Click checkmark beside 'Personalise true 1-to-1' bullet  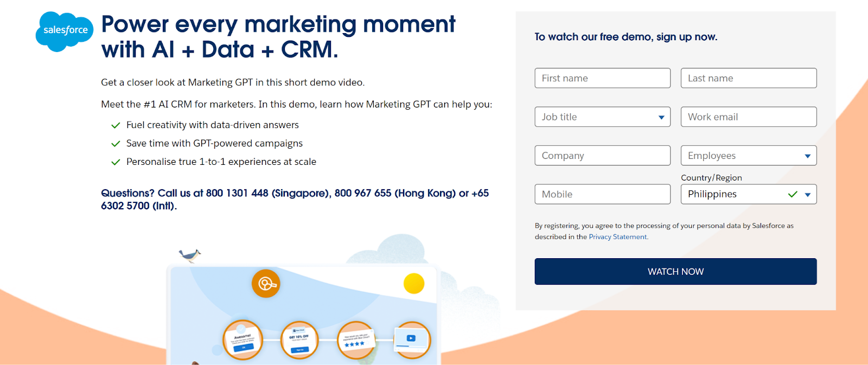point(116,162)
